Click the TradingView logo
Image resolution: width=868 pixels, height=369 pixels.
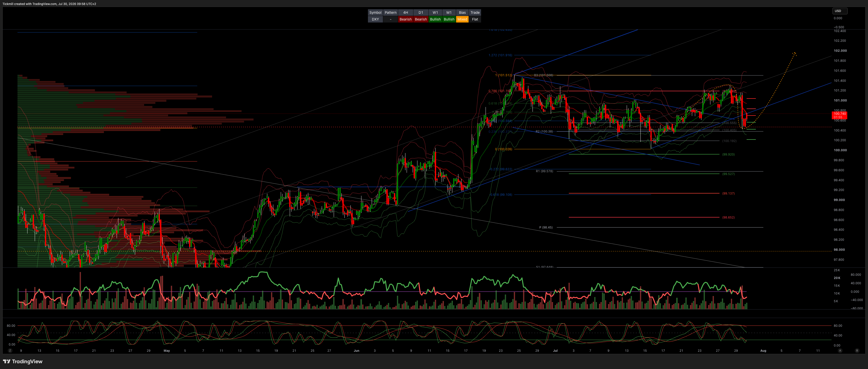click(22, 361)
